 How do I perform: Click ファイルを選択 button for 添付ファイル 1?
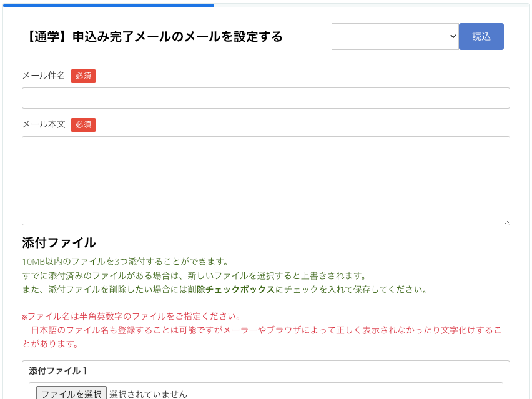(71, 394)
